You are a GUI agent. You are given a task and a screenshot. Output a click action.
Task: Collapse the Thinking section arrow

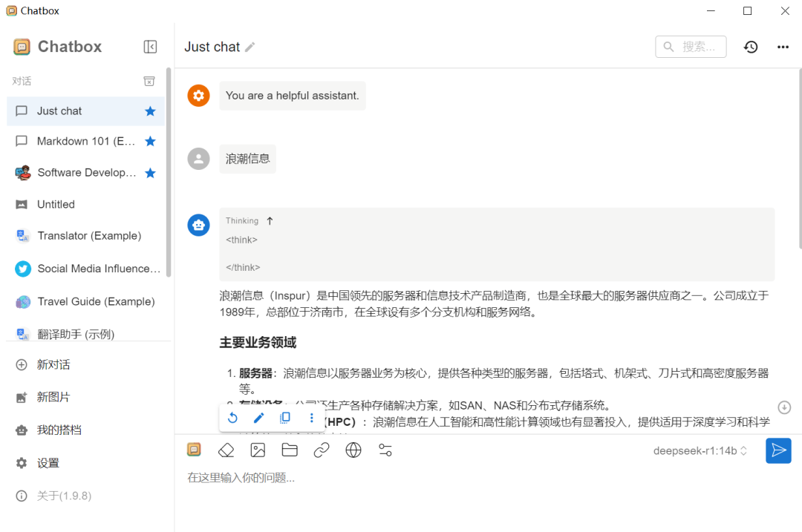tap(270, 220)
